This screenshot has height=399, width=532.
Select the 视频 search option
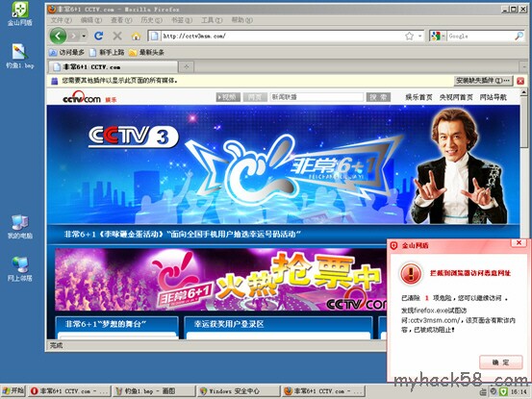(228, 97)
